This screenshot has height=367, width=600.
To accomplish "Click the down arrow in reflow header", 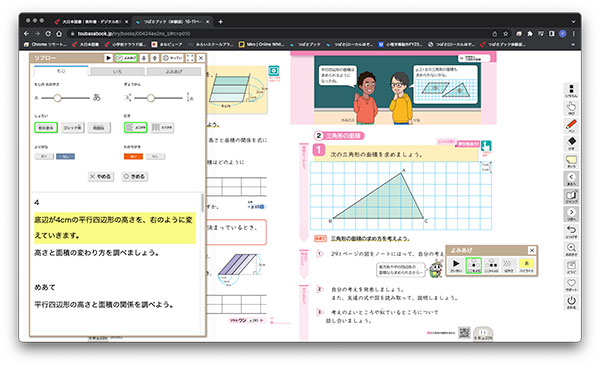I will [x=144, y=58].
